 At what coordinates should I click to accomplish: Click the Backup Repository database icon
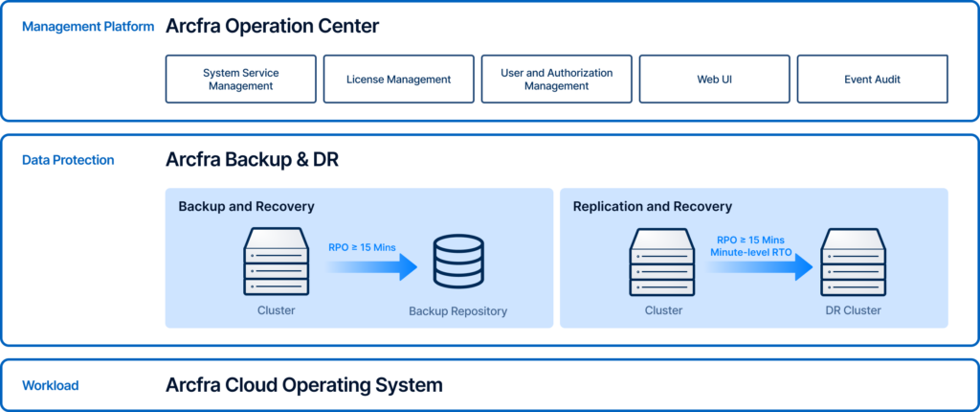tap(458, 262)
